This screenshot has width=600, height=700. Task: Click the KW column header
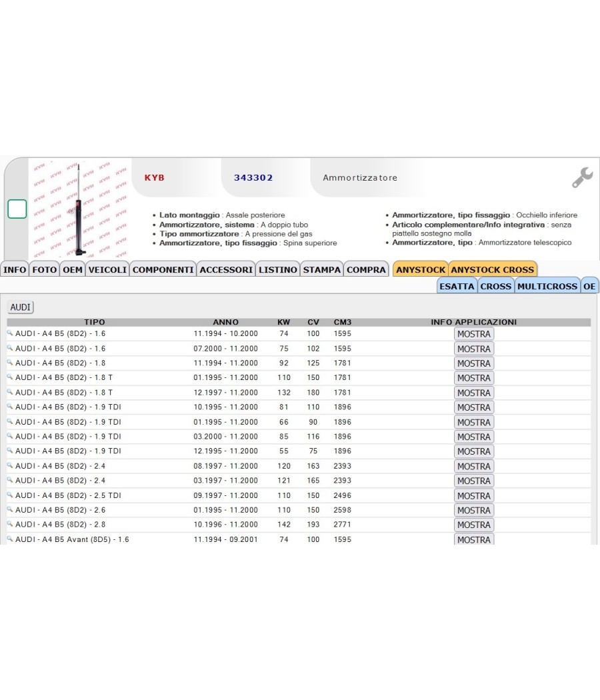click(283, 322)
